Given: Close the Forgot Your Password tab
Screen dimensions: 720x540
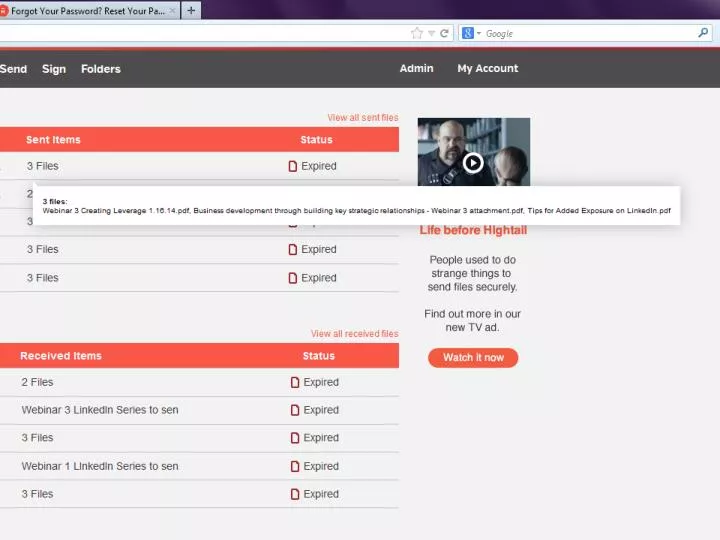Looking at the screenshot, I should 173,11.
